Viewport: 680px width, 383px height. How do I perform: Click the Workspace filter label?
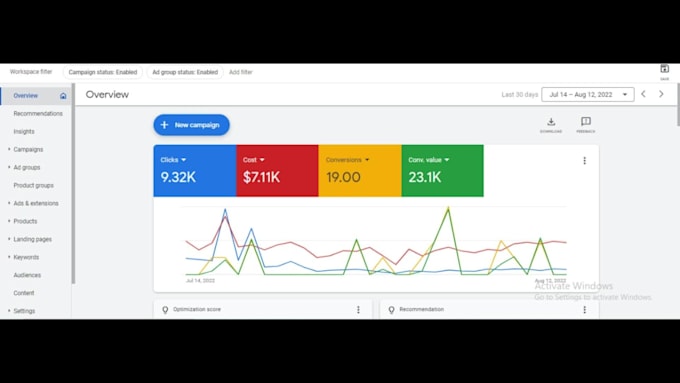click(31, 72)
